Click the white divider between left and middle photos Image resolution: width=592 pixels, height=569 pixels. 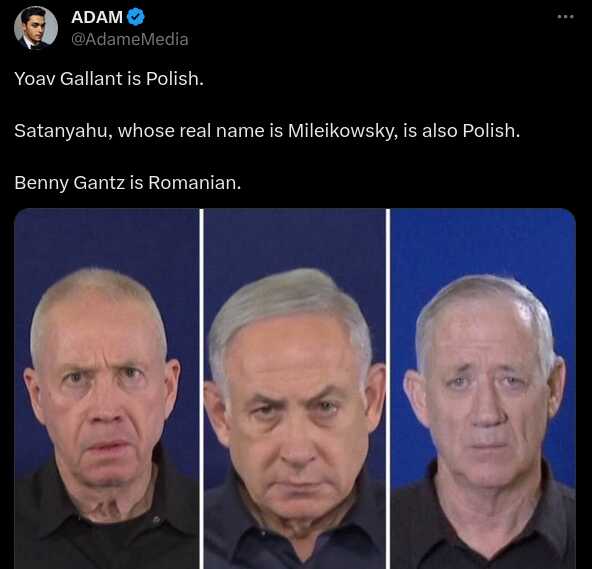coord(201,389)
